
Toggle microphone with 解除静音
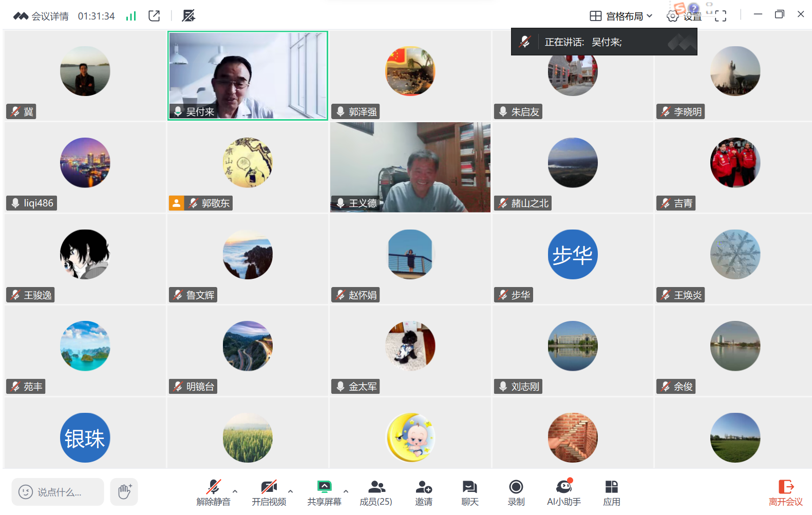point(213,492)
